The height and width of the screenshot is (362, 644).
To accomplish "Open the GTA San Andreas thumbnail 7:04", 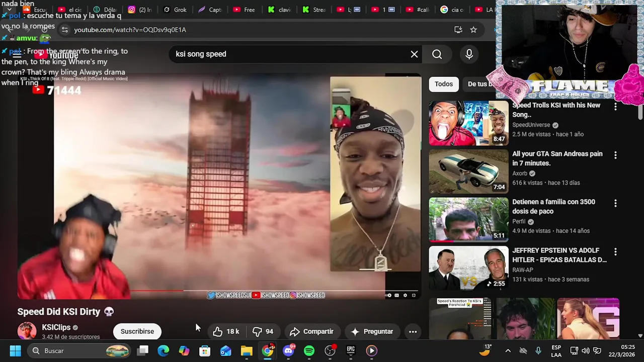I will (468, 171).
